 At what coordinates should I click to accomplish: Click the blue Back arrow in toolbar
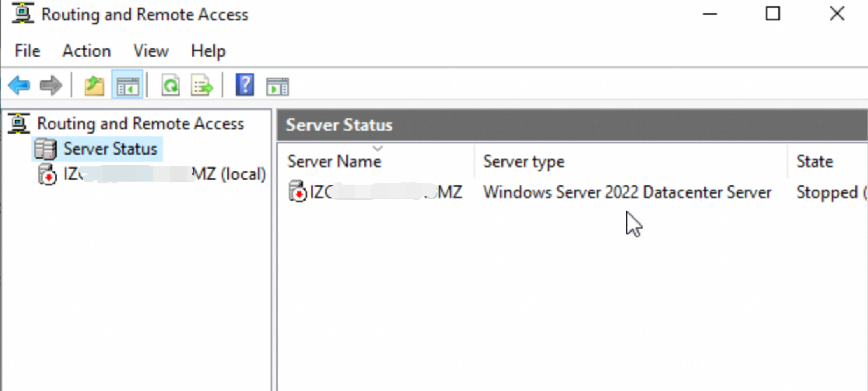(19, 85)
